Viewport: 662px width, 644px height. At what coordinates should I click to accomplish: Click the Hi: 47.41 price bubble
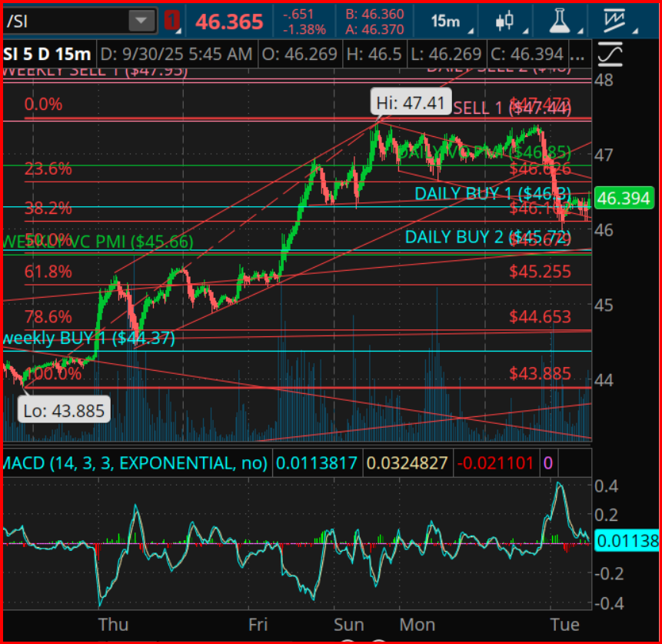[x=410, y=102]
